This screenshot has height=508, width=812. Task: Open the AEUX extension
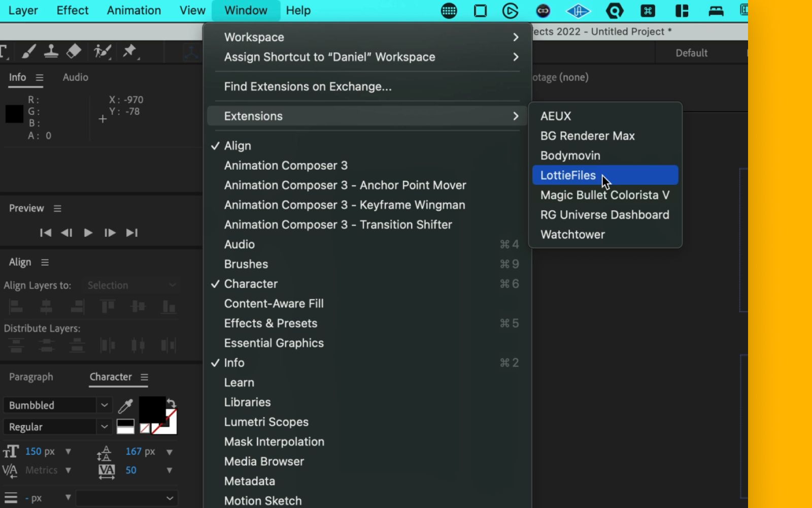(x=605, y=116)
